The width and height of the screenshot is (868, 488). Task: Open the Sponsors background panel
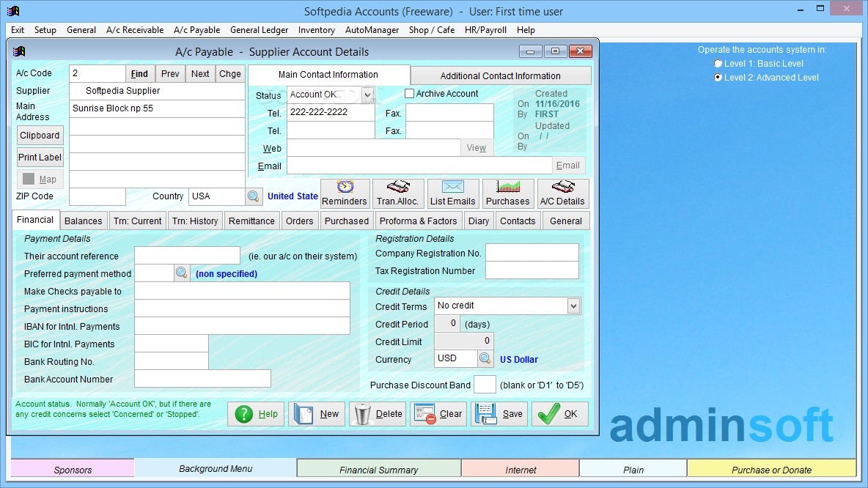(73, 470)
